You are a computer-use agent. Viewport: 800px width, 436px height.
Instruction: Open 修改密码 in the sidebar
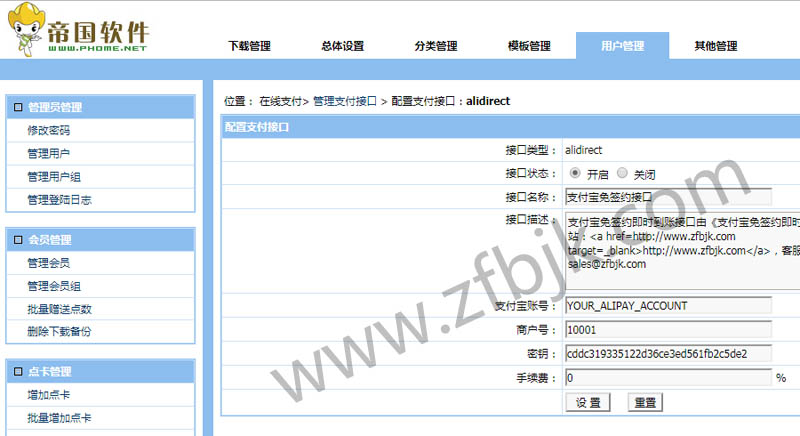coord(48,131)
